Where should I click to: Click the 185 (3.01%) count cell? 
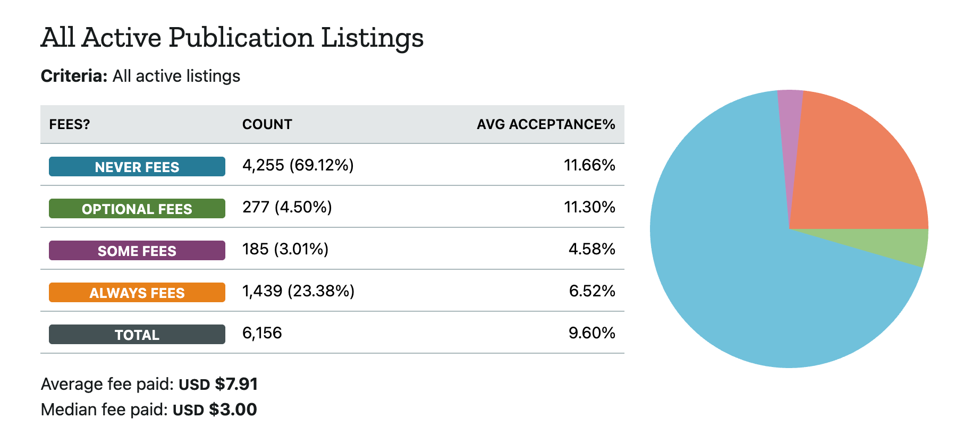(x=285, y=249)
